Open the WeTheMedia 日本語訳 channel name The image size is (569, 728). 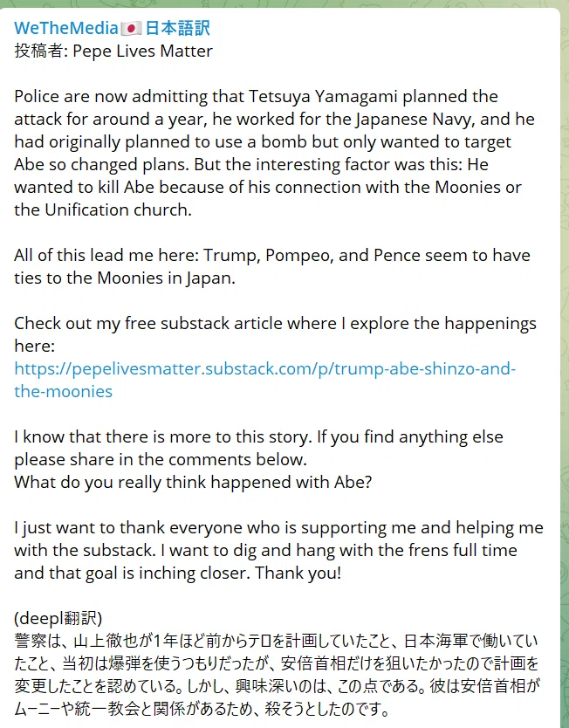click(x=112, y=28)
